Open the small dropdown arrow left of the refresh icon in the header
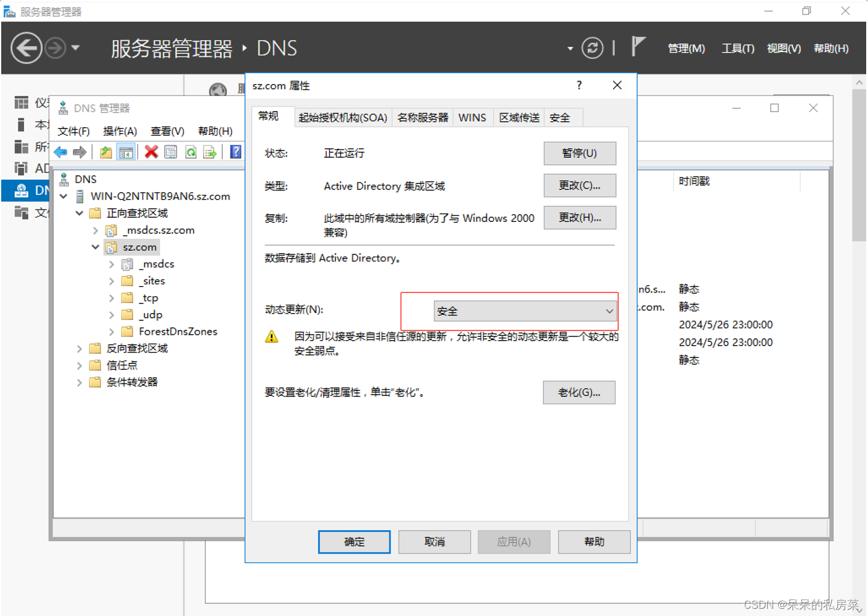The width and height of the screenshot is (868, 616). (570, 49)
